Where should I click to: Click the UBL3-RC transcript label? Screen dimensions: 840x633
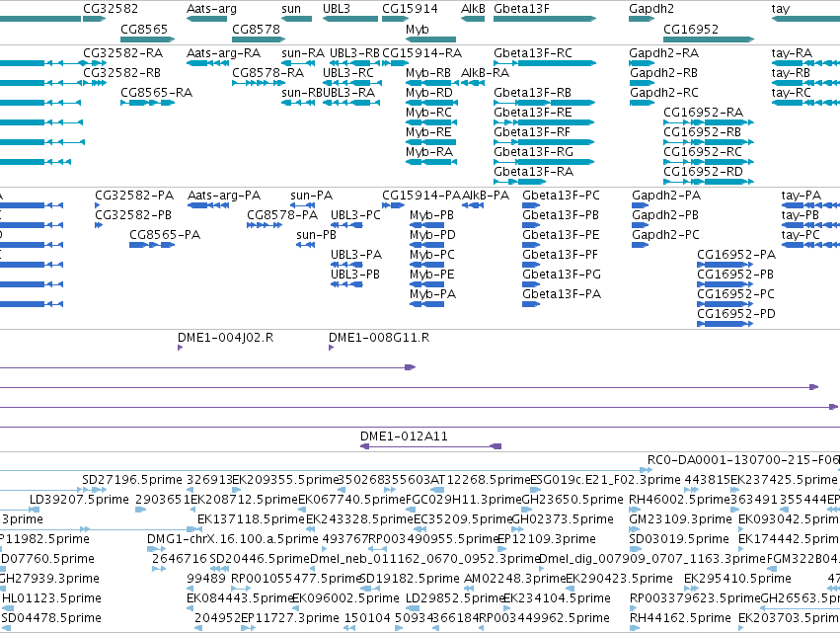click(x=348, y=72)
